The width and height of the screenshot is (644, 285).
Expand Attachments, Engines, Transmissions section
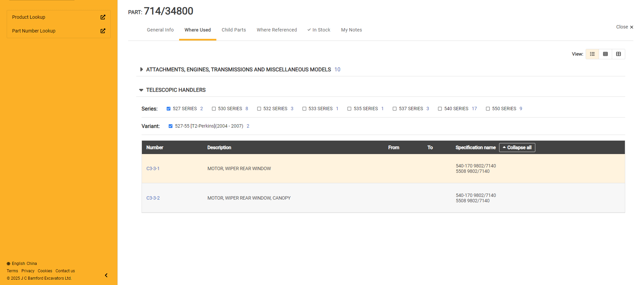click(x=141, y=70)
